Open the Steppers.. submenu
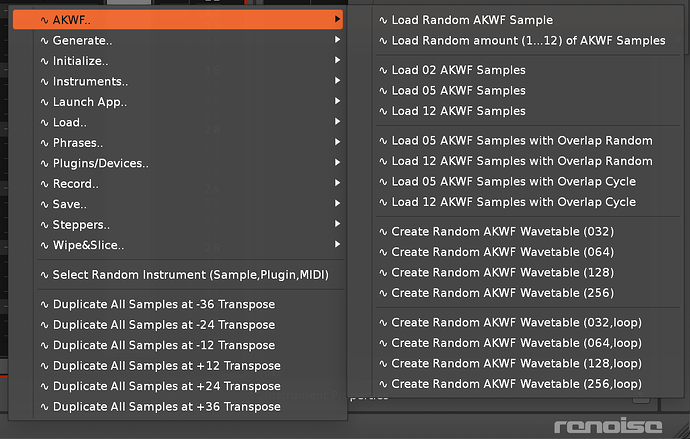The image size is (690, 439). (178, 224)
